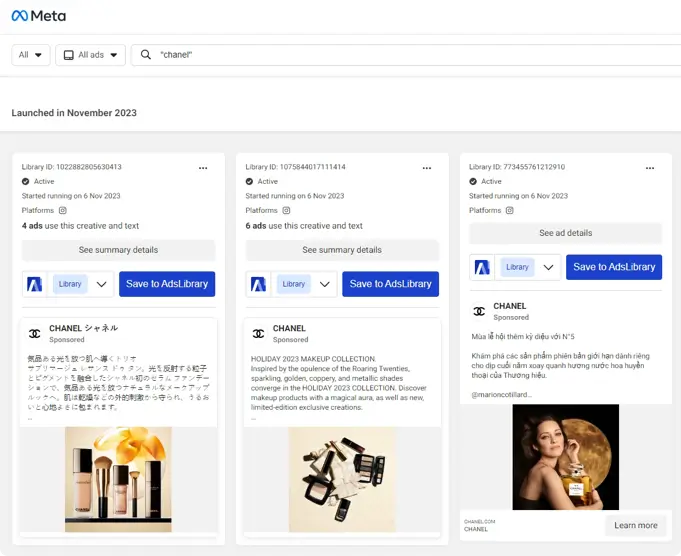
Task: Open the CHANEL シャネル page name
Action: click(x=83, y=328)
